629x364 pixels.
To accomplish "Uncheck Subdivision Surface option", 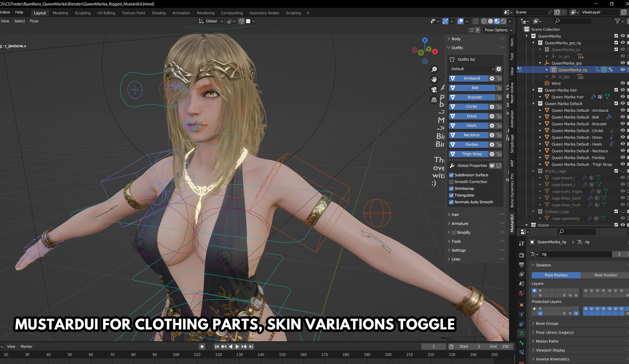I will coord(451,175).
